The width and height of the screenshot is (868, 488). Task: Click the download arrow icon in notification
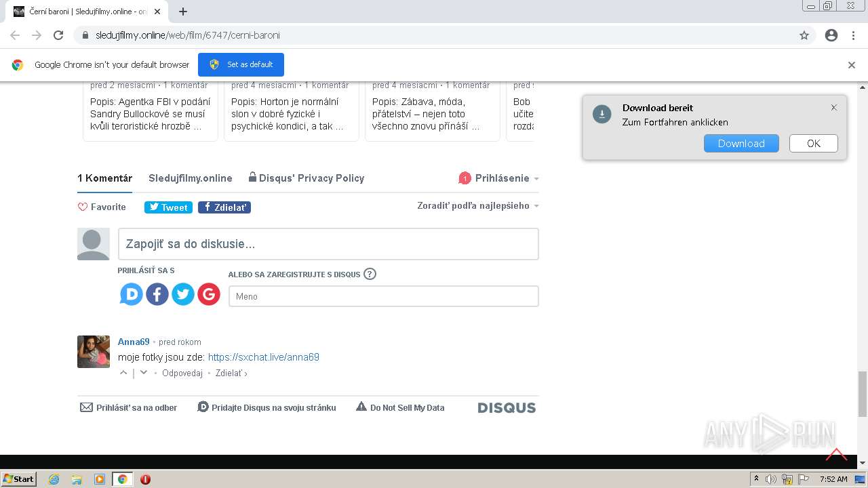click(x=602, y=114)
